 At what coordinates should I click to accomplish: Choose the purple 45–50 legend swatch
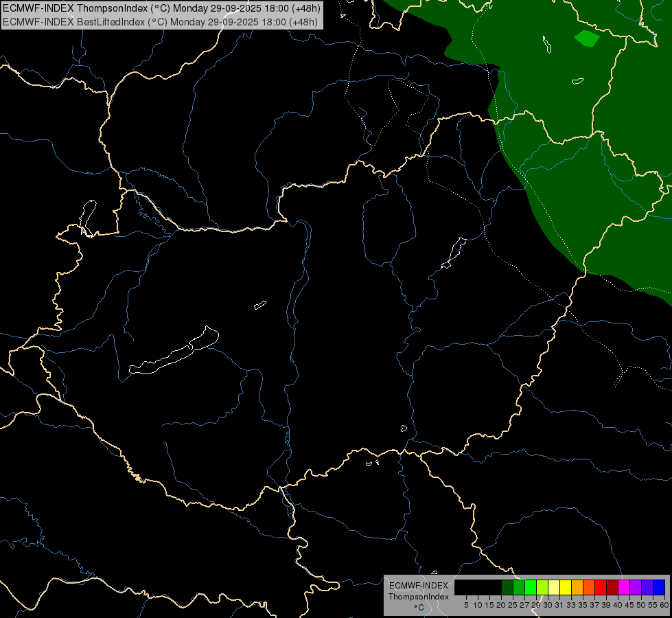coord(636,588)
